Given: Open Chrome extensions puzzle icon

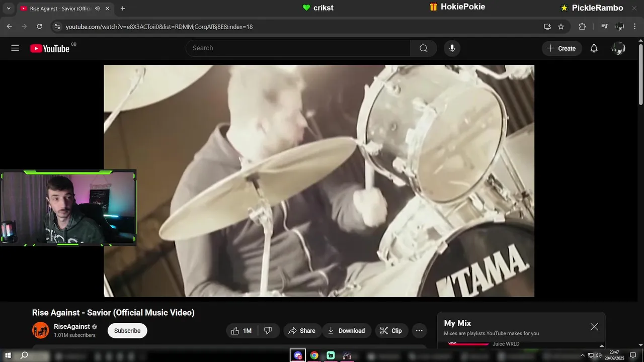Looking at the screenshot, I should point(582,26).
